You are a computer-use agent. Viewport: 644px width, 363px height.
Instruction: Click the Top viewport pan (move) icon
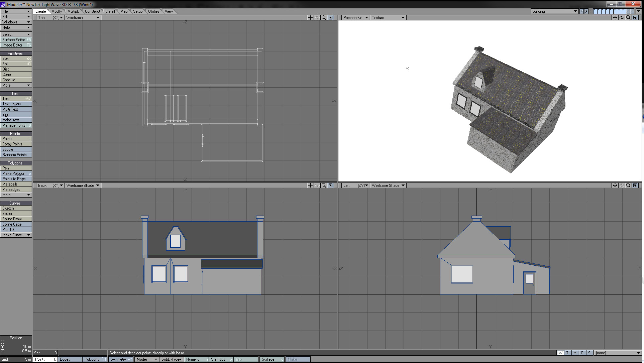click(310, 18)
